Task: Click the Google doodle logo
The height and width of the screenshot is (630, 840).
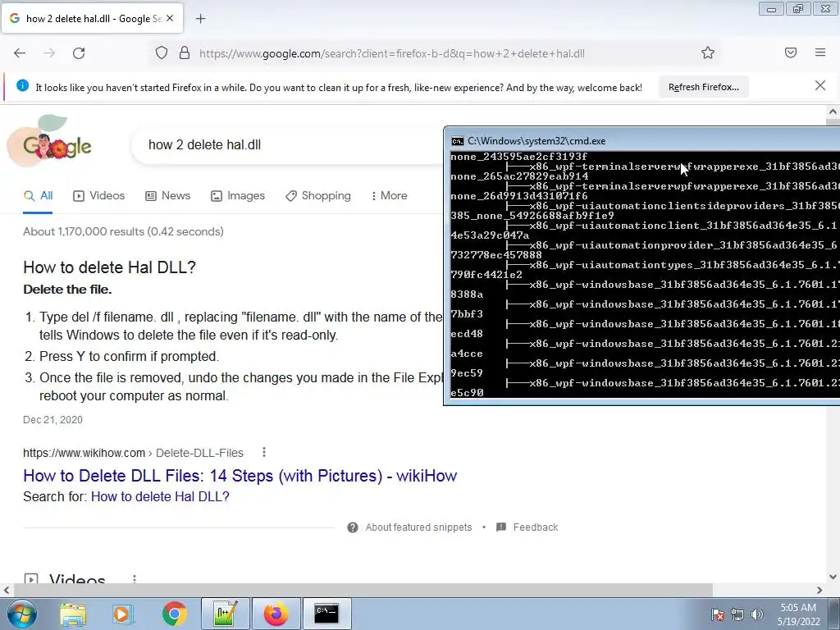Action: click(x=49, y=140)
